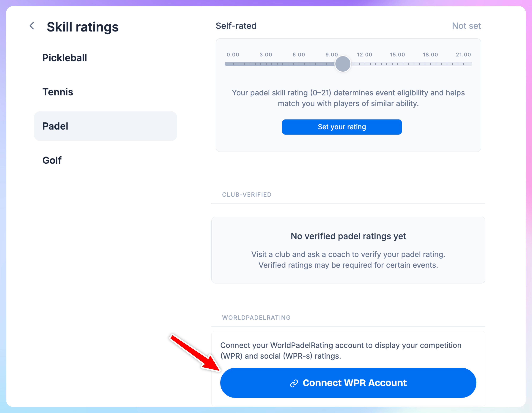
Task: Open the Padel skill ratings
Action: pos(105,126)
